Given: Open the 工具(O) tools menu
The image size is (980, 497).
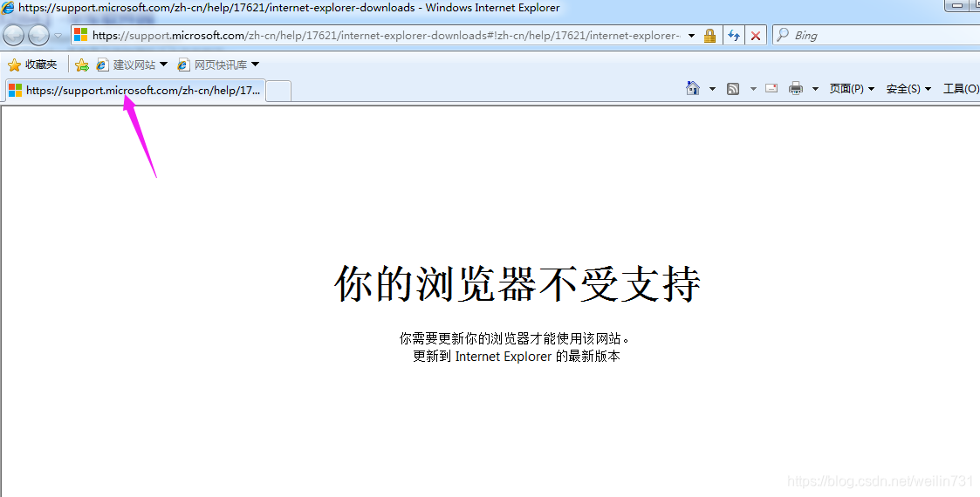Looking at the screenshot, I should tap(962, 89).
